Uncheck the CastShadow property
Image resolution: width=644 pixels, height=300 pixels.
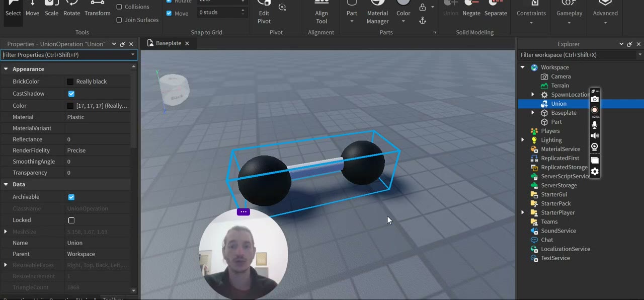coord(71,94)
